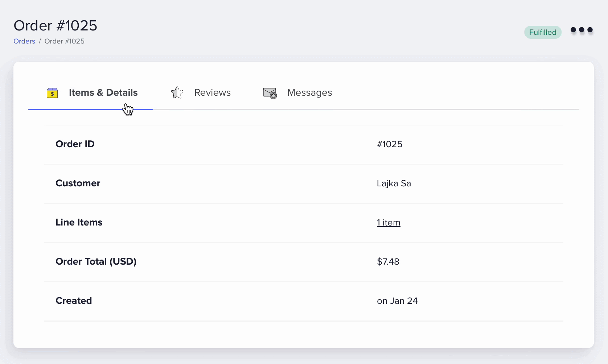Open the Messages tab
The height and width of the screenshot is (364, 608).
point(309,92)
